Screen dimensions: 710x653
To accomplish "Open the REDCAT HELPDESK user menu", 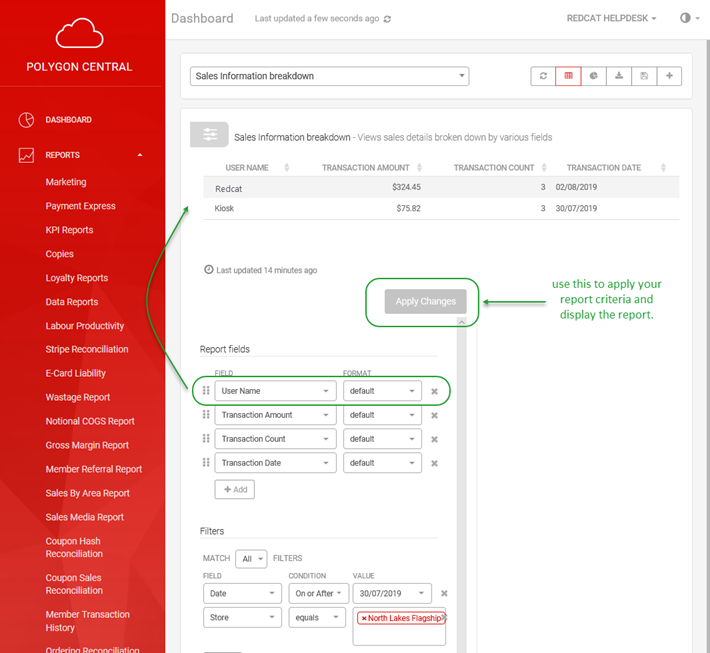I will 611,18.
